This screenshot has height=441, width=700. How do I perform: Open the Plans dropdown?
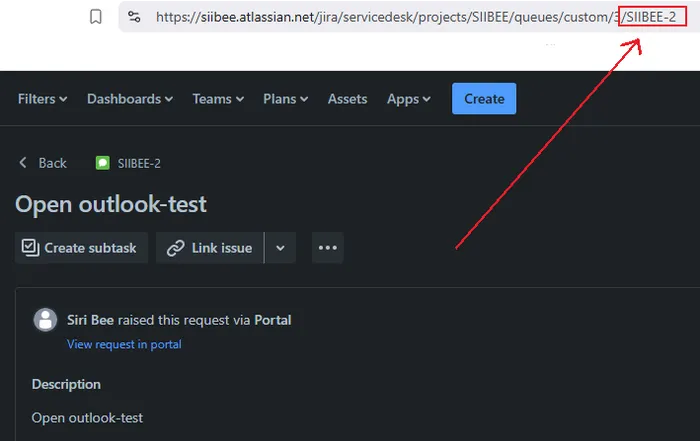(285, 99)
